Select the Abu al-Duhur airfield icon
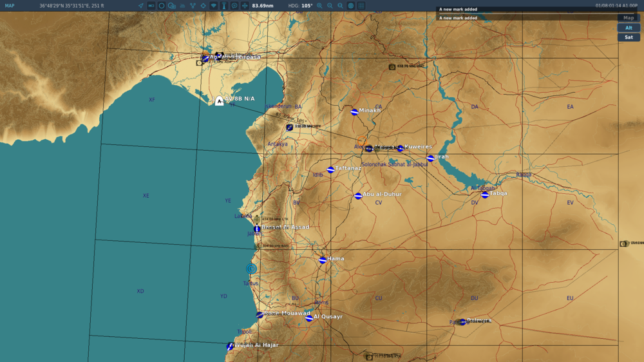644x362 pixels. tap(358, 196)
